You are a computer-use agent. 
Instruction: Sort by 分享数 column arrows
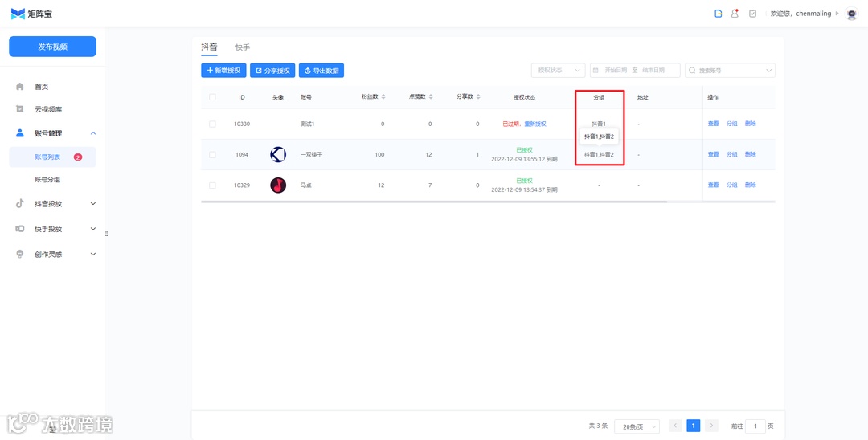tap(478, 96)
